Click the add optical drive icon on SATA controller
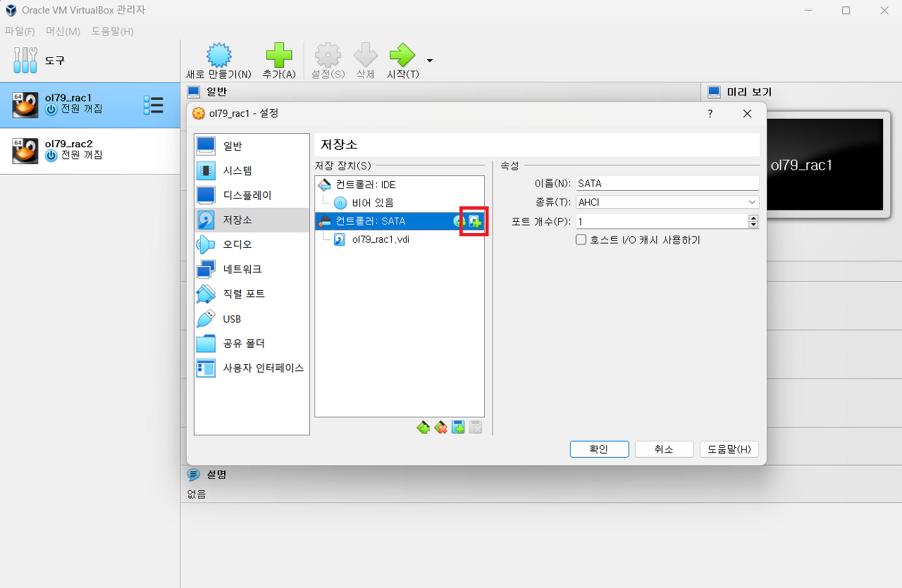Screen dimensions: 902x588 tap(458, 221)
